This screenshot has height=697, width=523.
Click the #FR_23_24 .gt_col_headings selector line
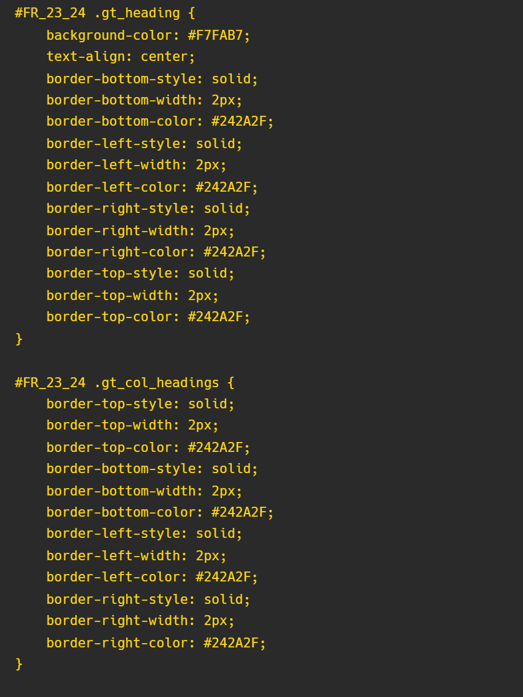124,383
